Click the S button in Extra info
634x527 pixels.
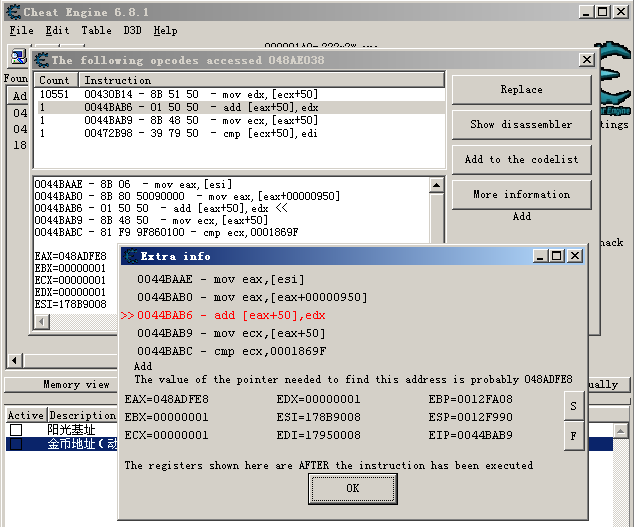573,406
